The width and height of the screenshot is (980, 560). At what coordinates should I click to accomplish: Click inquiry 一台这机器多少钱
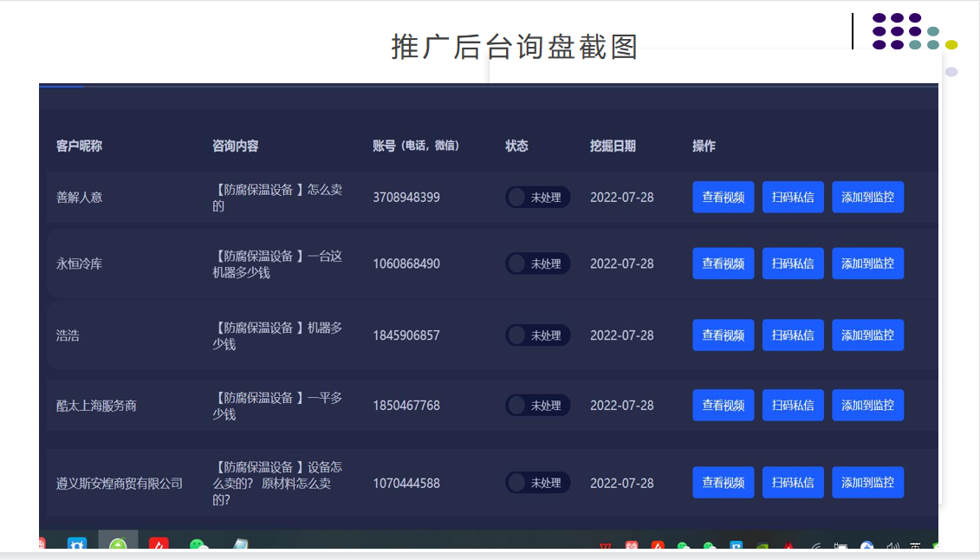click(x=277, y=264)
